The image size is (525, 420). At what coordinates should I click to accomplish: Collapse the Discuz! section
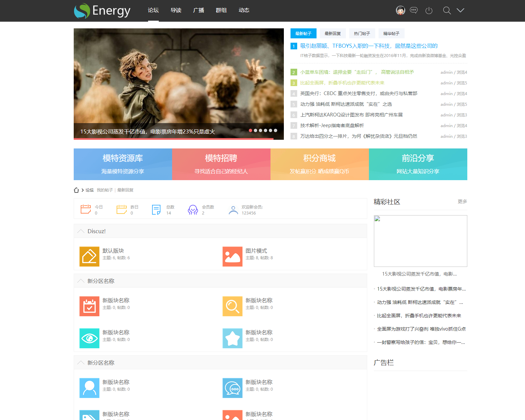tap(81, 231)
